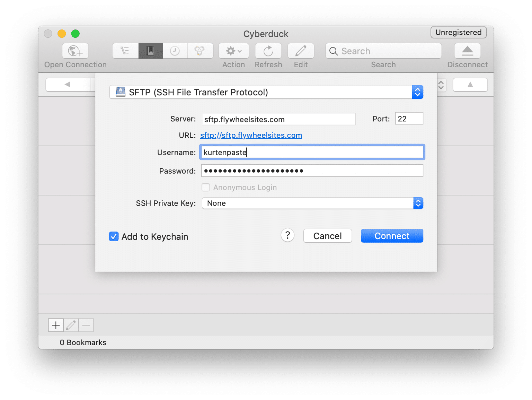Add a new bookmark with the plus icon
532x400 pixels.
pos(55,325)
